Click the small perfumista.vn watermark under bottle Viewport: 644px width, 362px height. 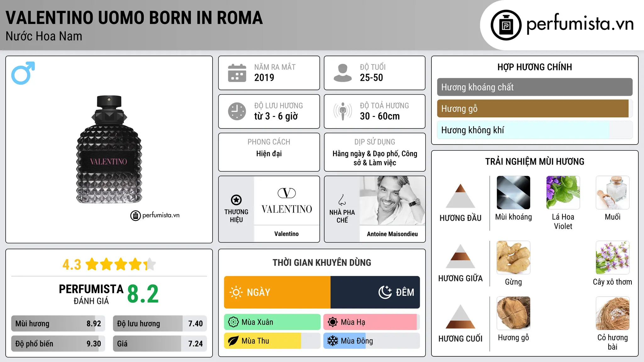pos(155,215)
